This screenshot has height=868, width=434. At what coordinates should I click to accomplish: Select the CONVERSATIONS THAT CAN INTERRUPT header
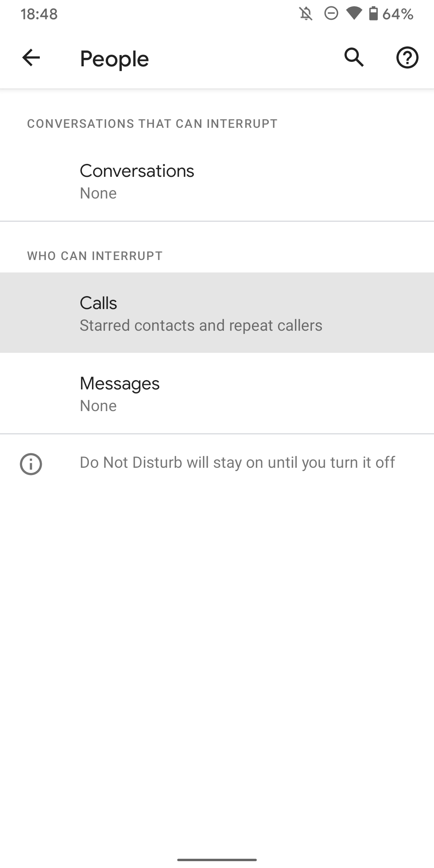[152, 123]
